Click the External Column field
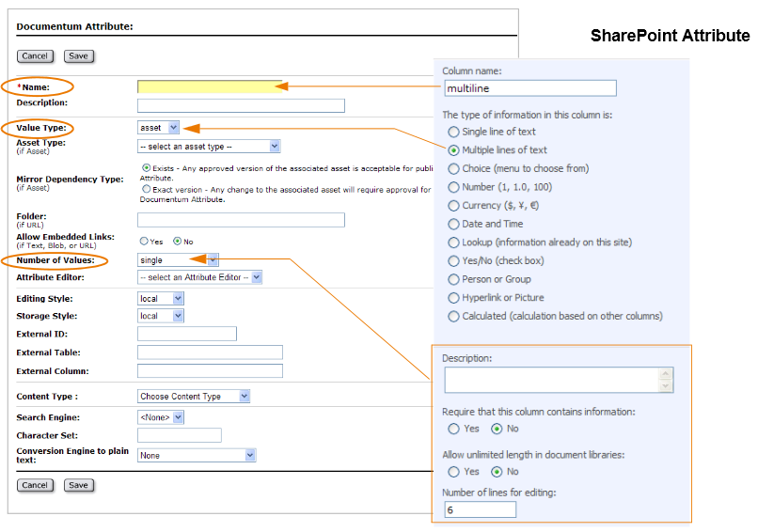 pyautogui.click(x=210, y=371)
